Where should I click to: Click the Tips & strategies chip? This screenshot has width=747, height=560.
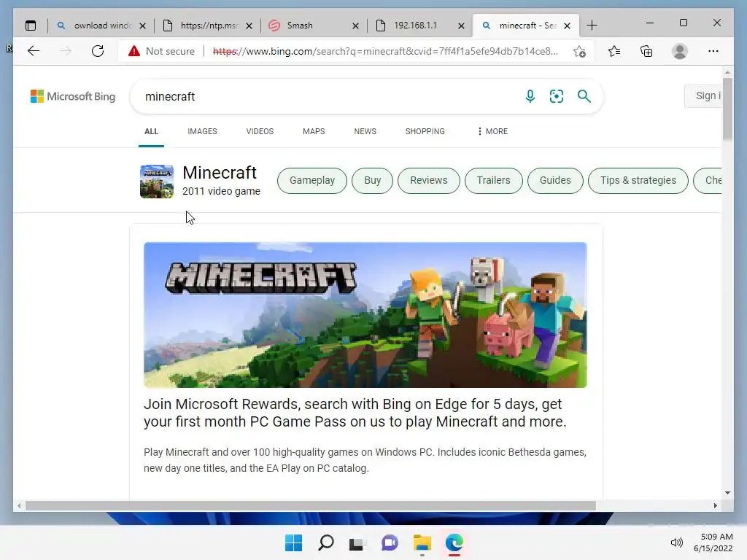click(x=638, y=181)
